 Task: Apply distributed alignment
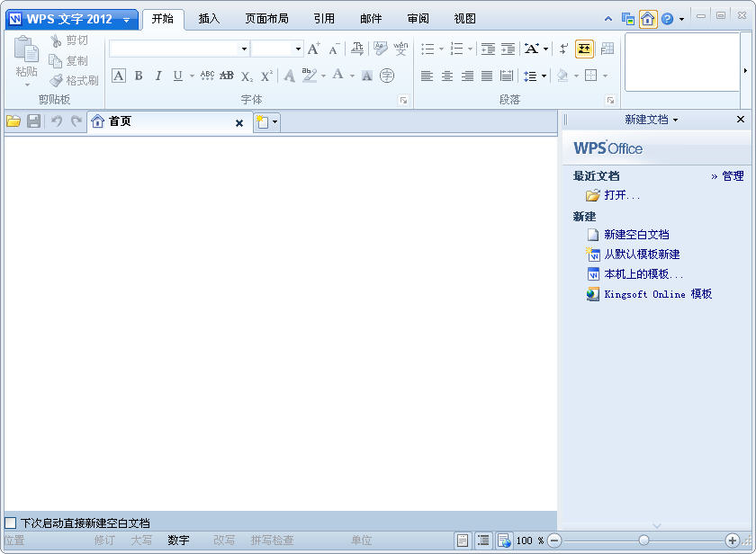coord(506,76)
